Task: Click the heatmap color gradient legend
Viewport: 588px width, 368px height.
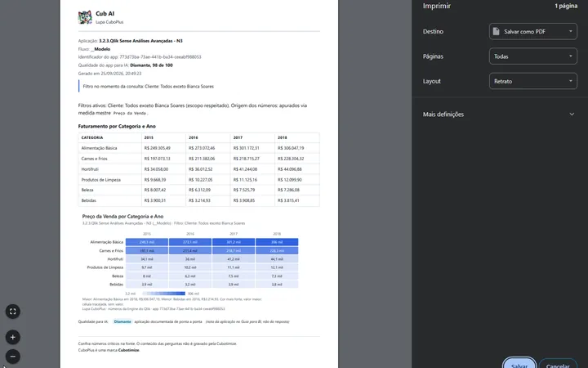Action: (164, 294)
